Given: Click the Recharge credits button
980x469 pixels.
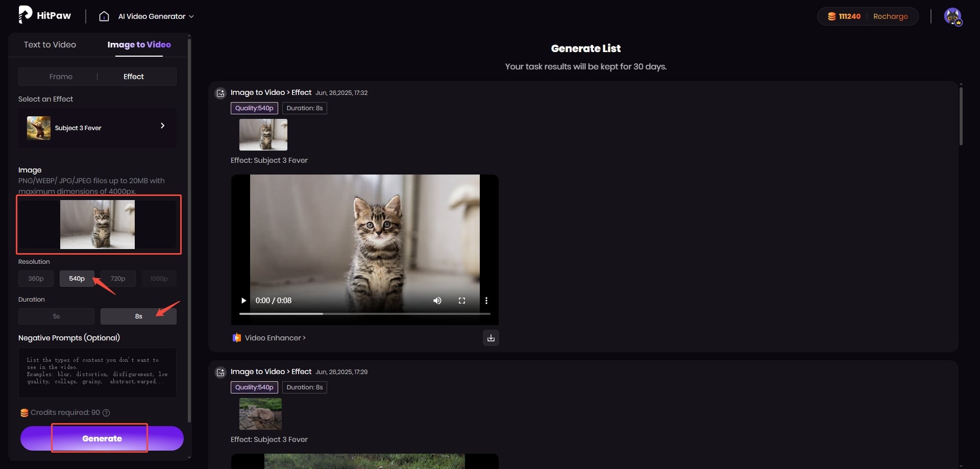Looking at the screenshot, I should (890, 16).
